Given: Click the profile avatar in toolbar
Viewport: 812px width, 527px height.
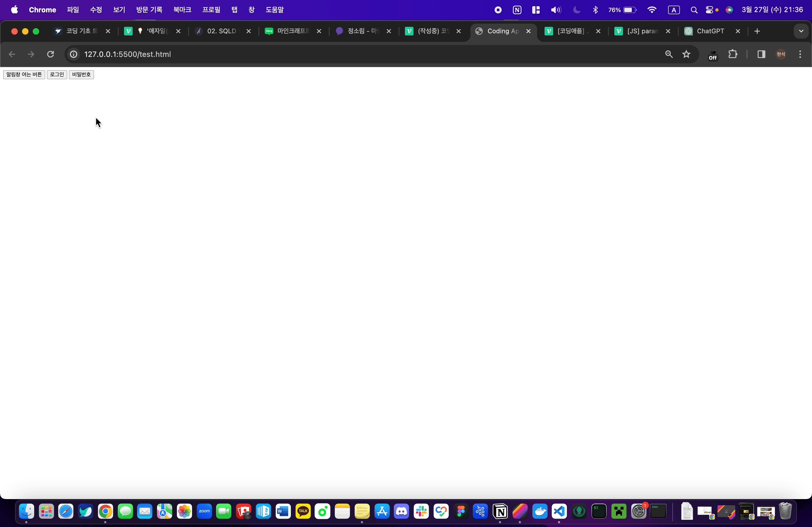Looking at the screenshot, I should coord(781,54).
